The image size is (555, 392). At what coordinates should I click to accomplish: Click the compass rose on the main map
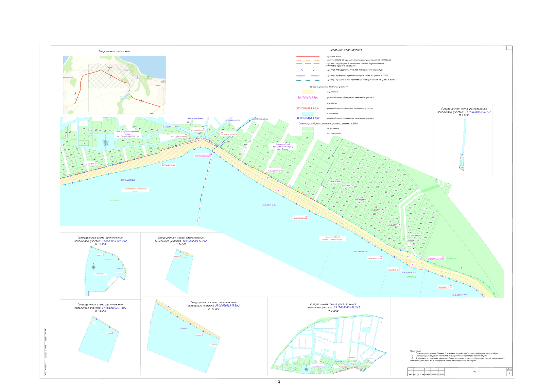[106, 142]
